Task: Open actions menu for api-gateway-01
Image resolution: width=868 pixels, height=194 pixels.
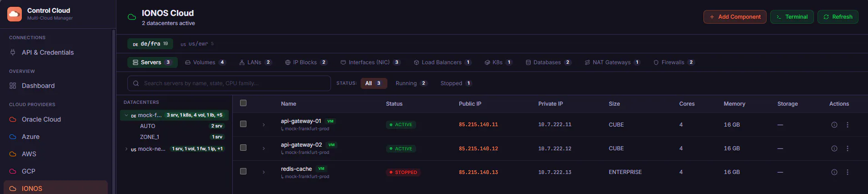Action: 848,125
